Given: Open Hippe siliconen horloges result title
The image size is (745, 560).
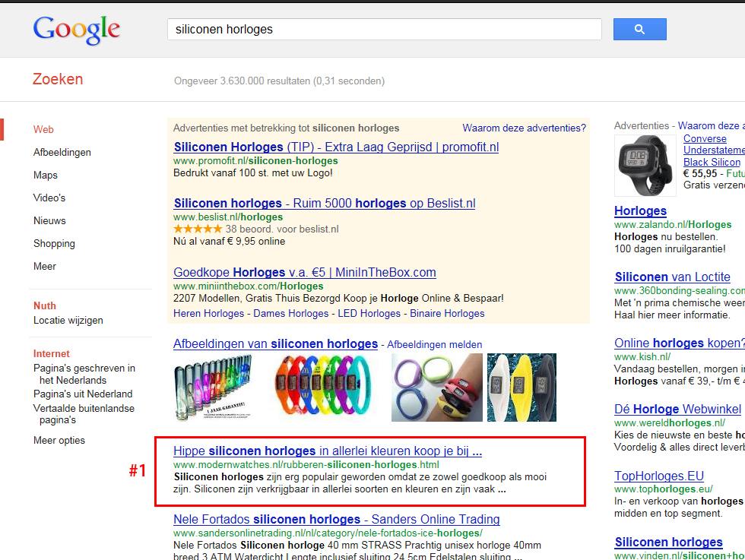Looking at the screenshot, I should 328,451.
